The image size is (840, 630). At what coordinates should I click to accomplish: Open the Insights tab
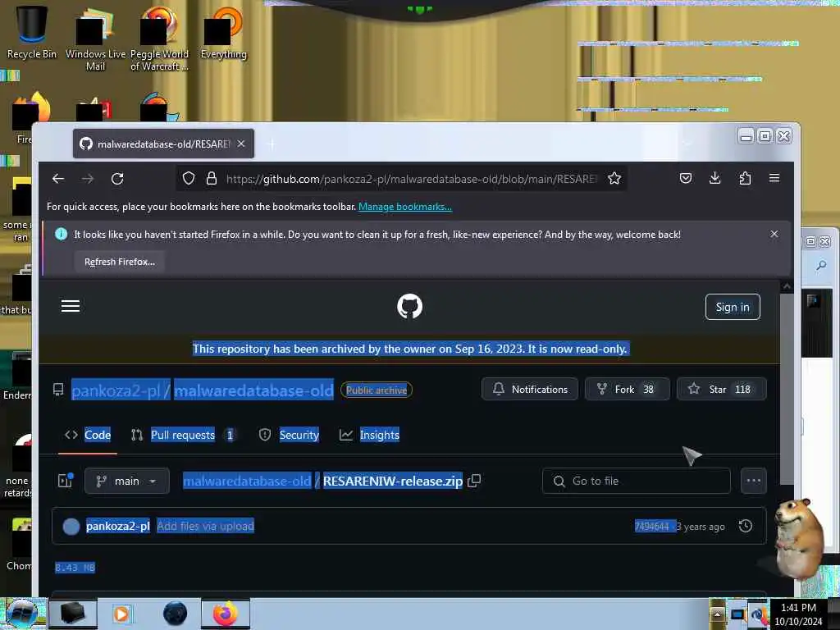click(x=370, y=435)
